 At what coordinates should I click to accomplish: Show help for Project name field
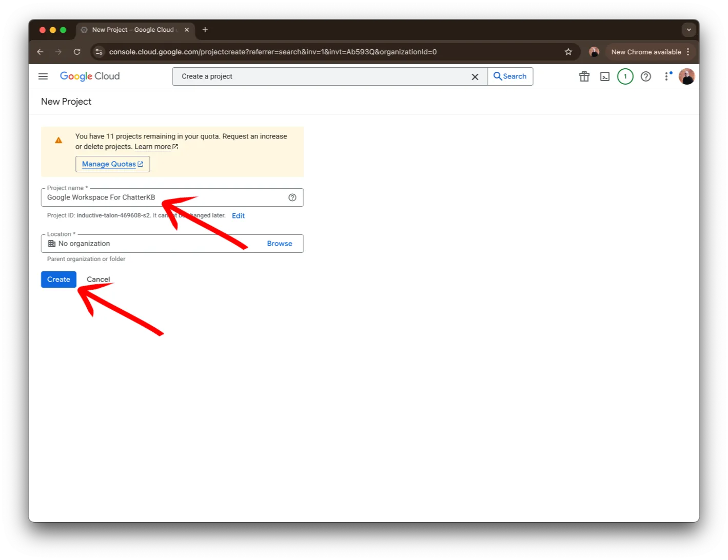(x=292, y=197)
